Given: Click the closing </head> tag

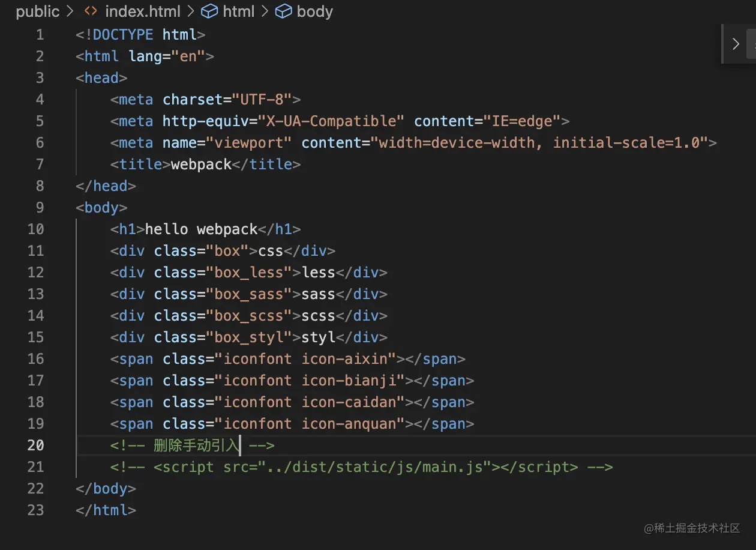Looking at the screenshot, I should 106,186.
